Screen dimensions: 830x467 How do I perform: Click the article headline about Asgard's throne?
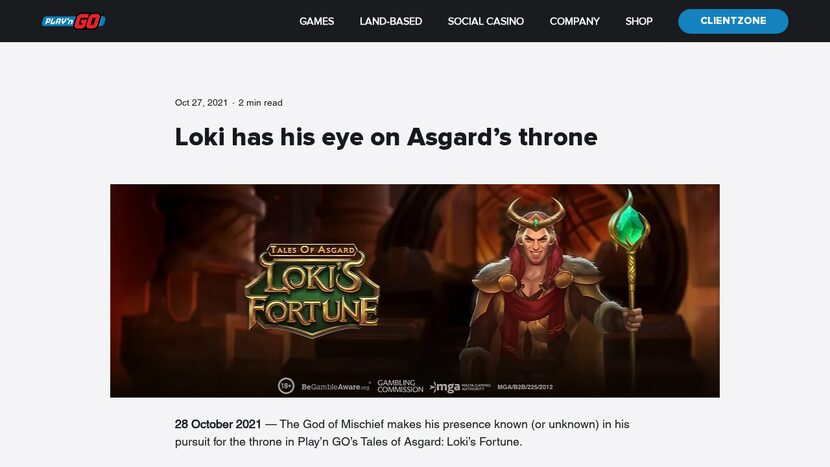coord(386,137)
